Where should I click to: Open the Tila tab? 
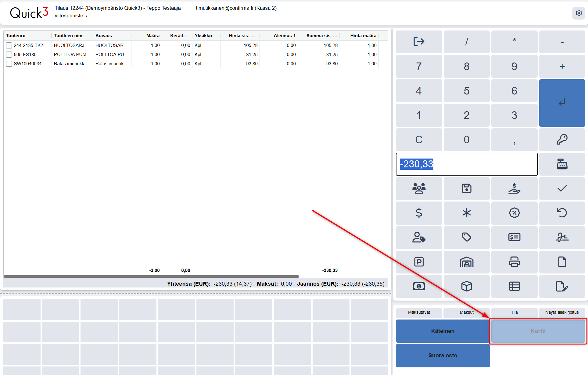[x=514, y=312]
